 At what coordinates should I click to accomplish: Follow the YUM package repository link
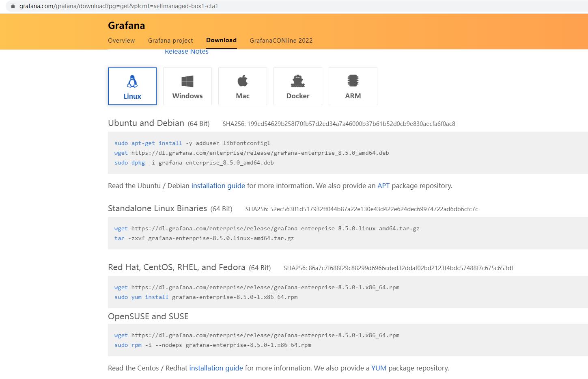(379, 368)
